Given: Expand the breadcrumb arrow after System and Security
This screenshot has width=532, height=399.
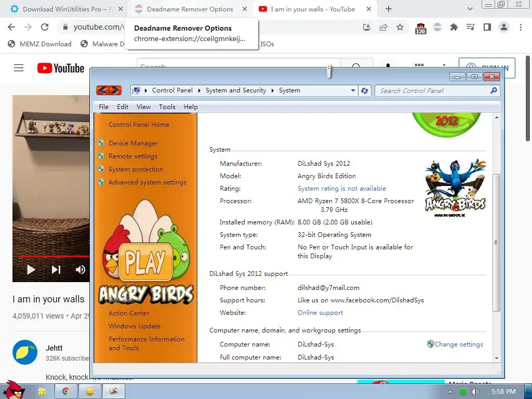Looking at the screenshot, I should (x=272, y=90).
